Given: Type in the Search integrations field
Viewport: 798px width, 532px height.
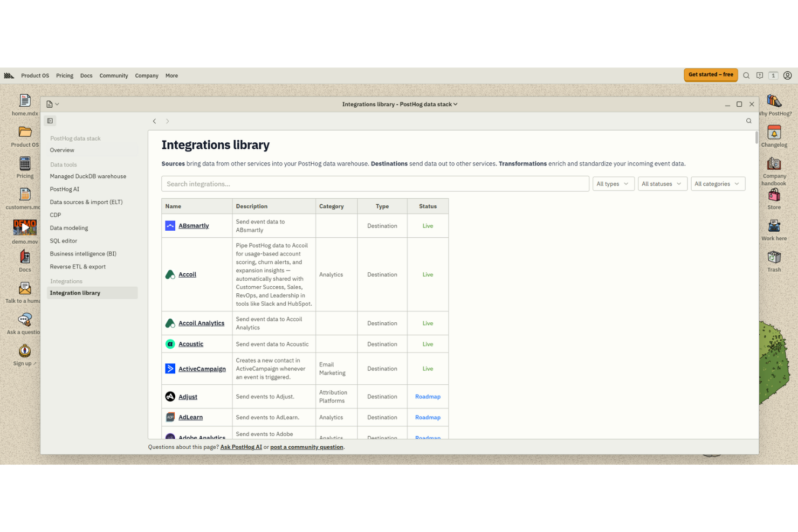Looking at the screenshot, I should click(x=376, y=184).
